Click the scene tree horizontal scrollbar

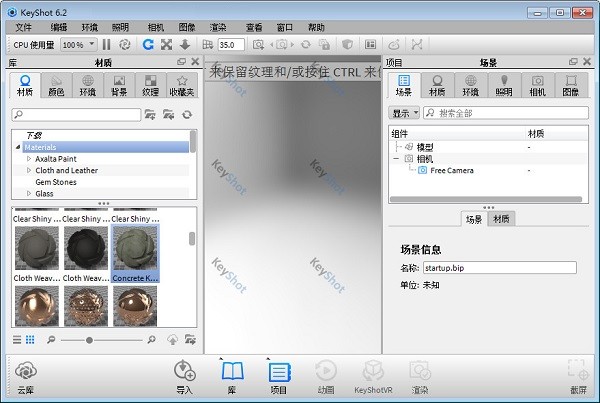486,199
